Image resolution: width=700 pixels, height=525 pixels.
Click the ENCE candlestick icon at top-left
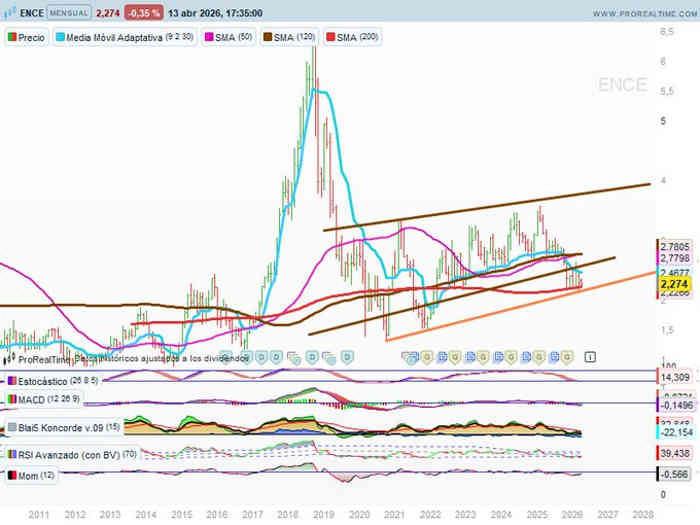point(11,14)
